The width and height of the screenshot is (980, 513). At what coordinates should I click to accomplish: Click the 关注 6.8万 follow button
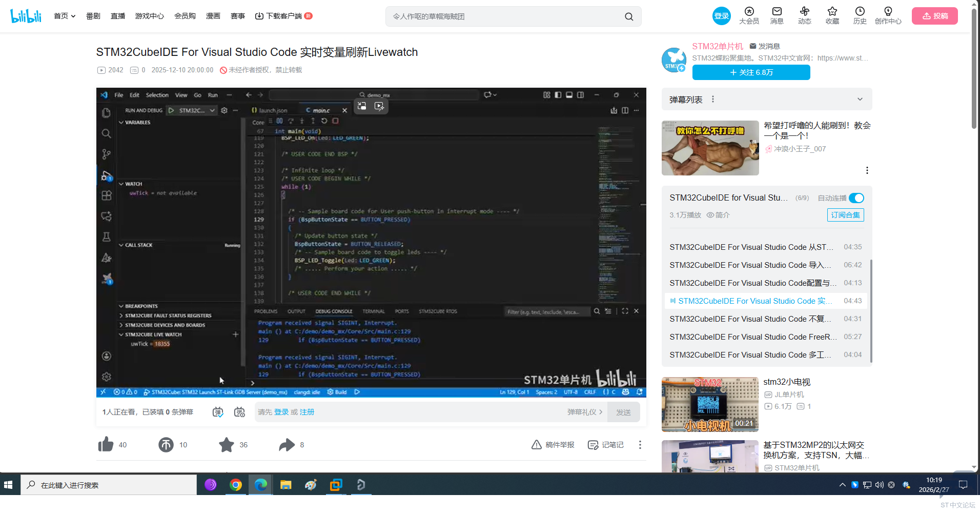pos(751,72)
